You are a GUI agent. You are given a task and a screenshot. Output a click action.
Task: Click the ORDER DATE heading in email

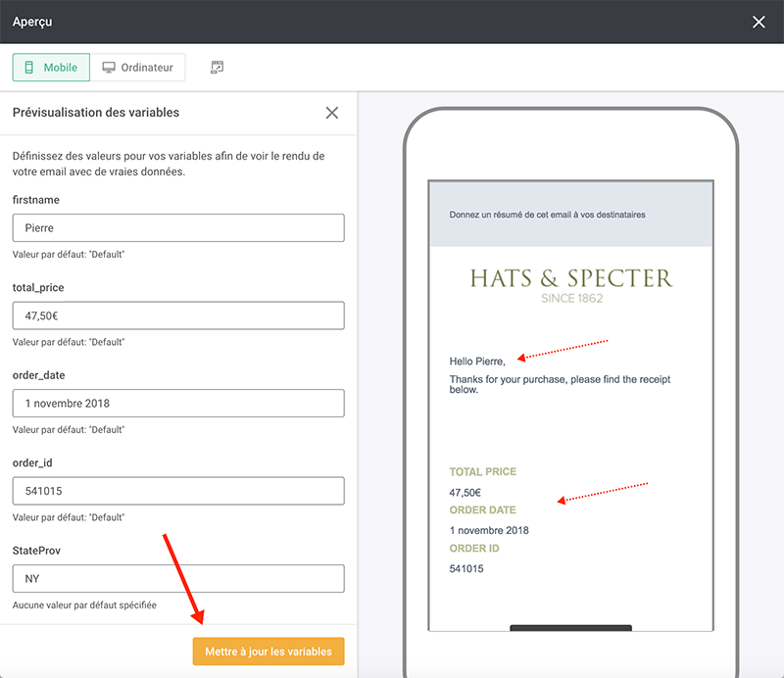coord(482,510)
